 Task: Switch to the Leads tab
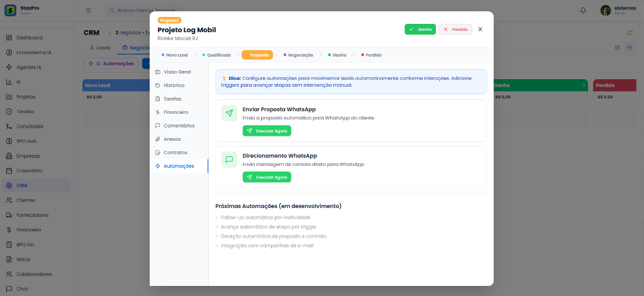(x=100, y=48)
